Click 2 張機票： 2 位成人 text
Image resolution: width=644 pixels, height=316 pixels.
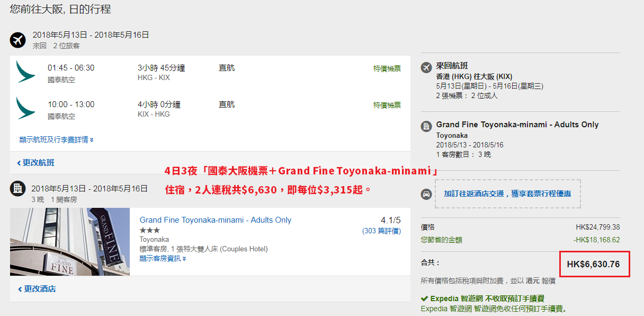(467, 96)
